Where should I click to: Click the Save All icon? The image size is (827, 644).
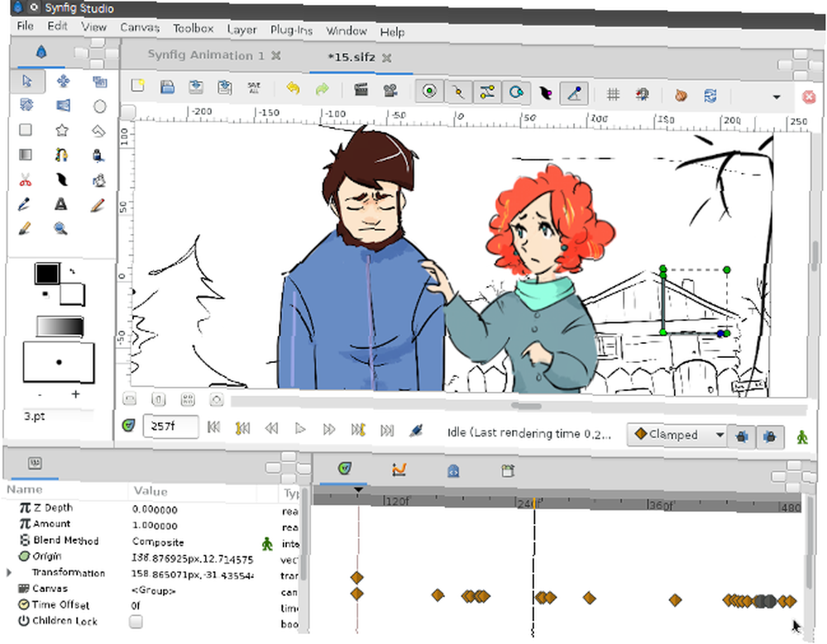pyautogui.click(x=254, y=88)
